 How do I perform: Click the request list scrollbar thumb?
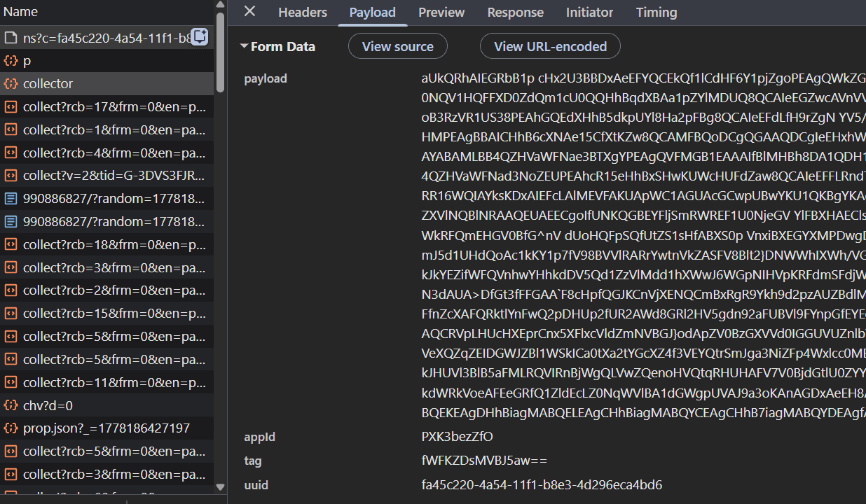tap(220, 52)
